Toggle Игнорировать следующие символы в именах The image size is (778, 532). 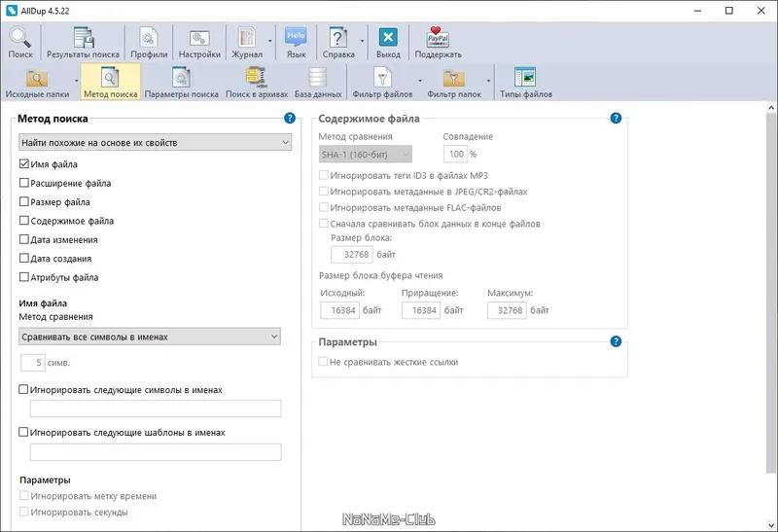coord(23,390)
